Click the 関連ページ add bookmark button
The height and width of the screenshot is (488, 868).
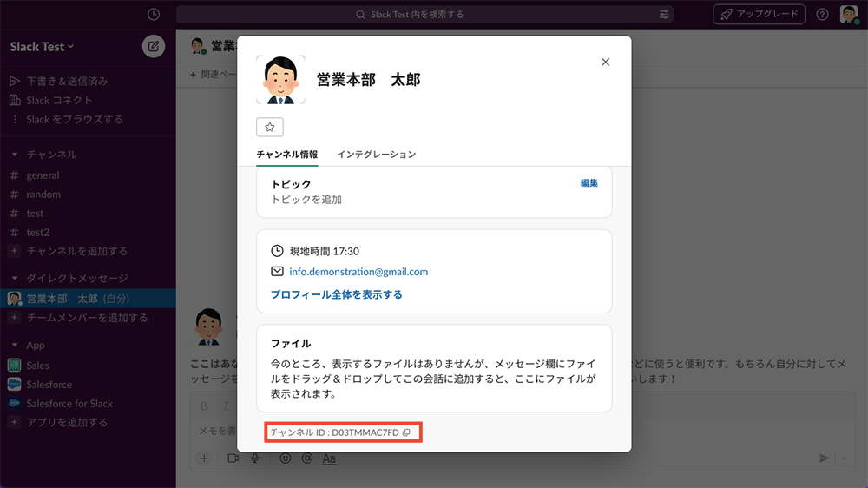(214, 74)
